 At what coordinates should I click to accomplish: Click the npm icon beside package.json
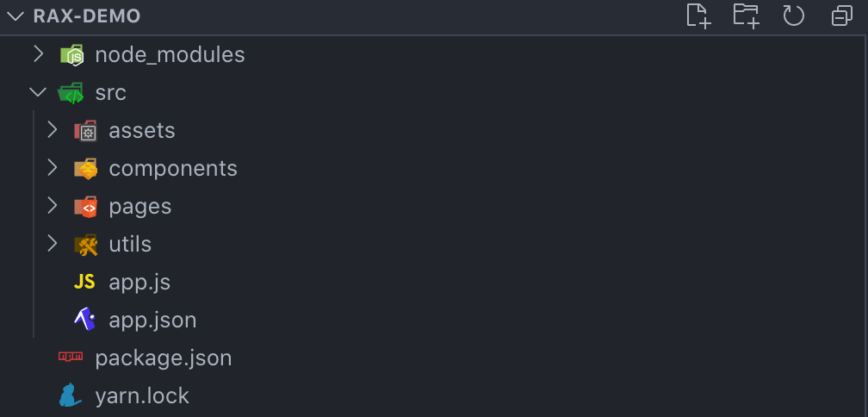[71, 358]
